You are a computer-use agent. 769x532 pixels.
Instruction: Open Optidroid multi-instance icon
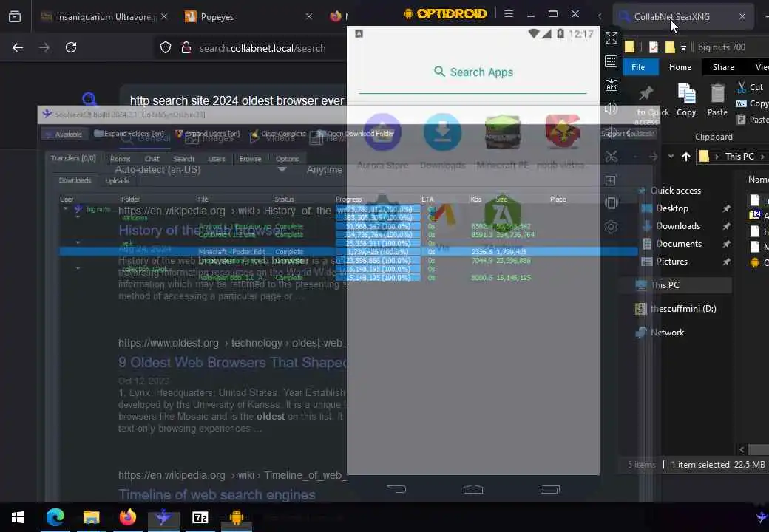pyautogui.click(x=611, y=180)
